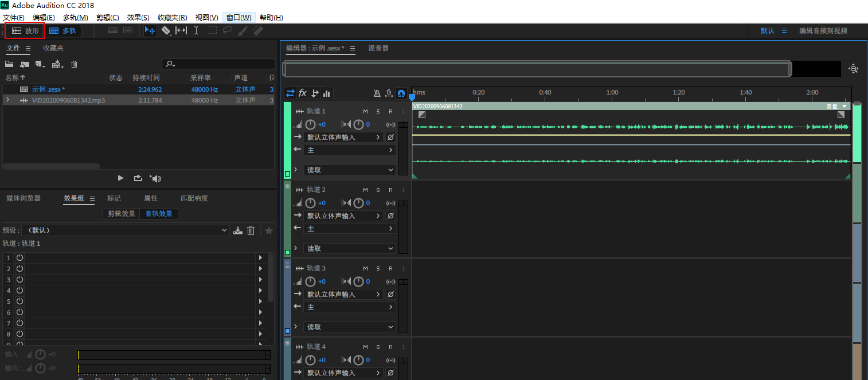Toggle the metronome icon
The height and width of the screenshot is (380, 868).
[x=377, y=93]
